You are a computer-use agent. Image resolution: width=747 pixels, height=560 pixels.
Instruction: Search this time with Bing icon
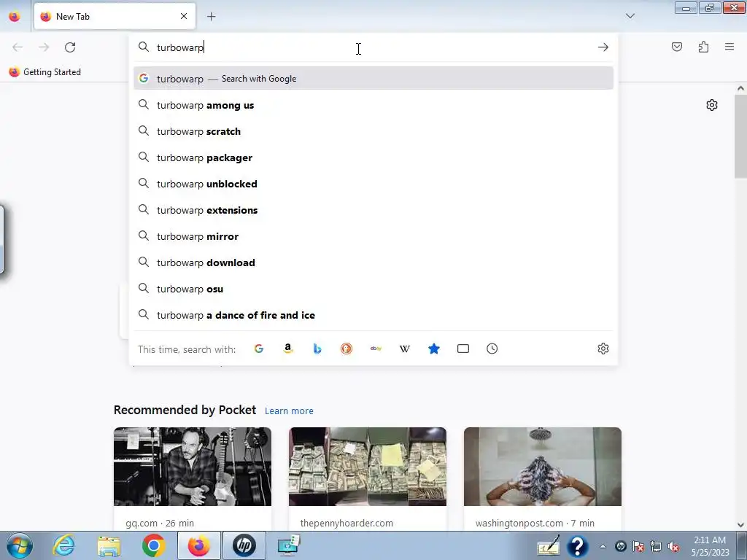pyautogui.click(x=317, y=349)
